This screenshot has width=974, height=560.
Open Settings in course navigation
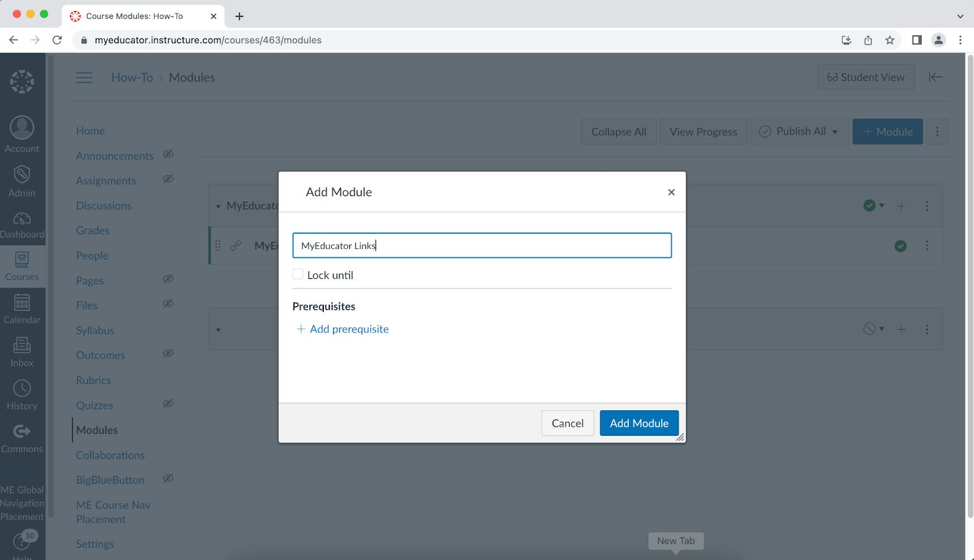95,544
